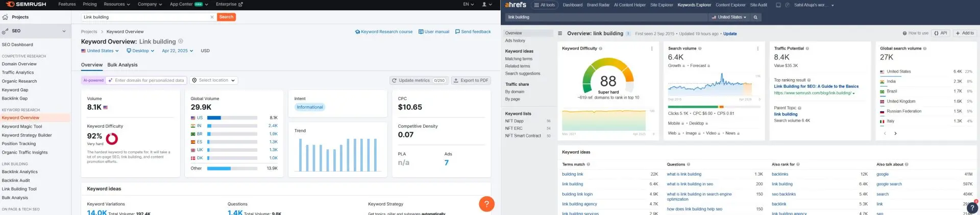Expand the Desktop device dropdown
The width and height of the screenshot is (980, 215).
140,51
